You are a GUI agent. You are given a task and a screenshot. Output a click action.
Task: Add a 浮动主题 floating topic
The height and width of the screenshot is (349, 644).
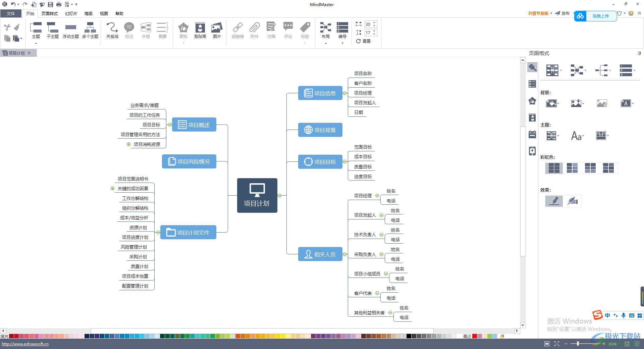70,30
